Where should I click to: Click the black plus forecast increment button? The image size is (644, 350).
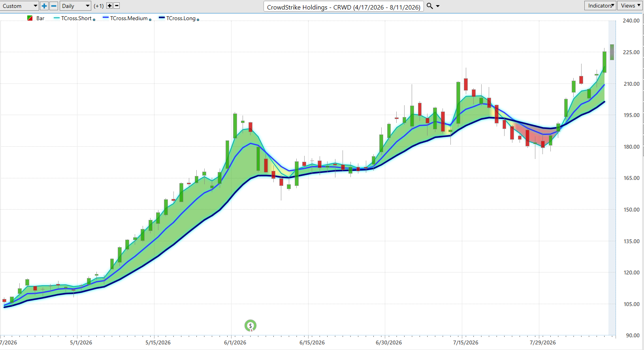[x=109, y=6]
